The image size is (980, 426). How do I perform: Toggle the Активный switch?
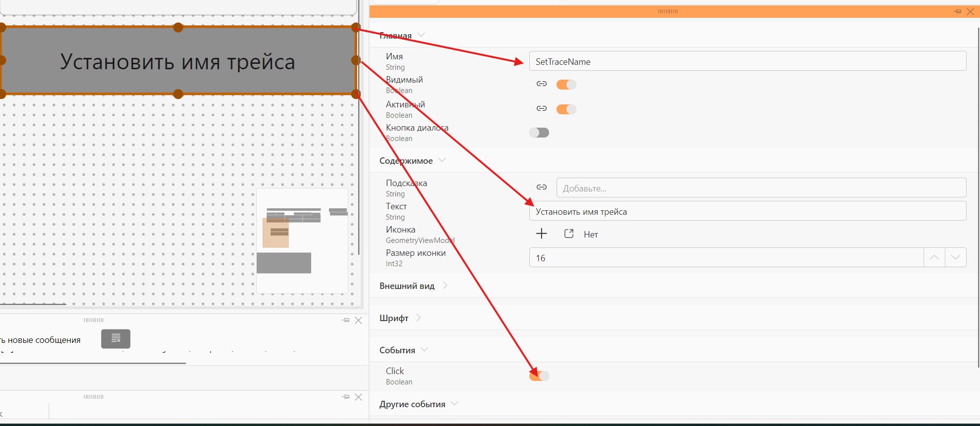[566, 109]
